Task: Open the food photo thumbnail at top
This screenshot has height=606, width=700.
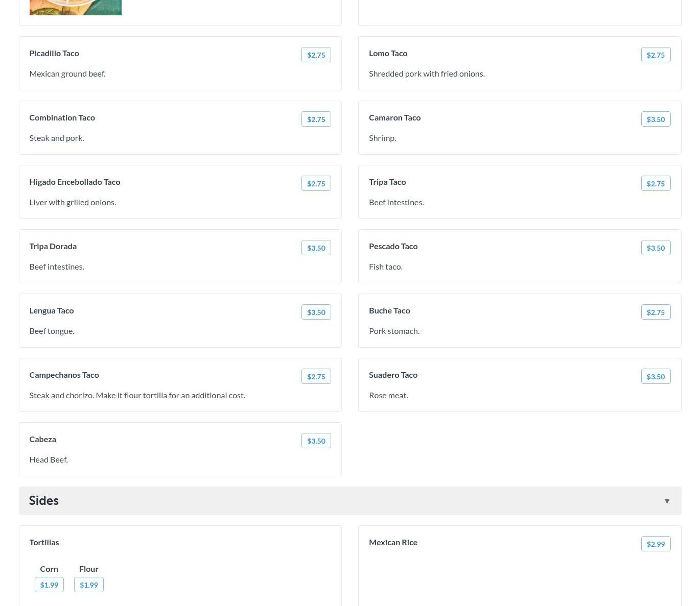Action: pos(75,7)
